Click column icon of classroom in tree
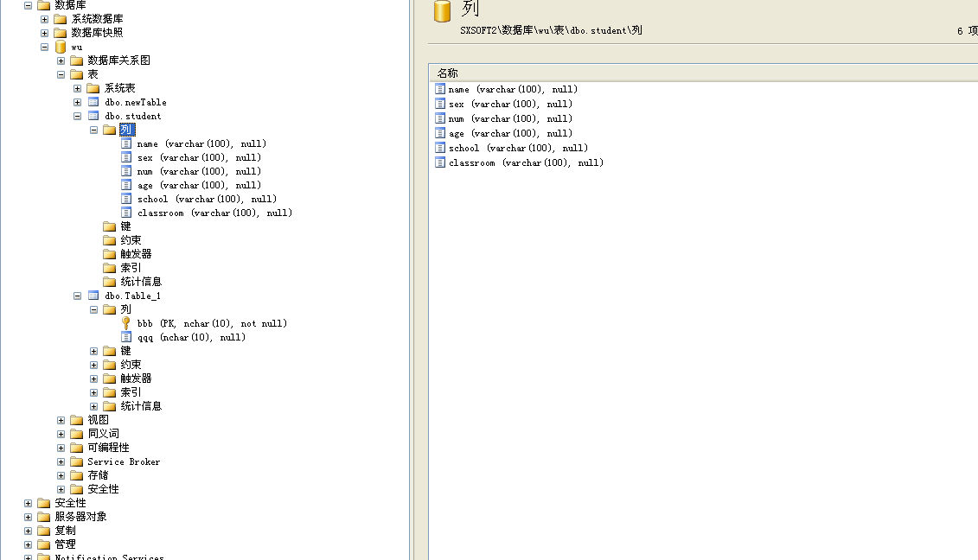 pos(126,213)
